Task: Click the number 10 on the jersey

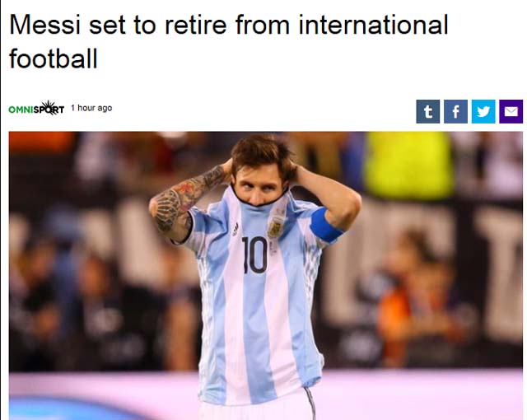Action: tap(254, 254)
